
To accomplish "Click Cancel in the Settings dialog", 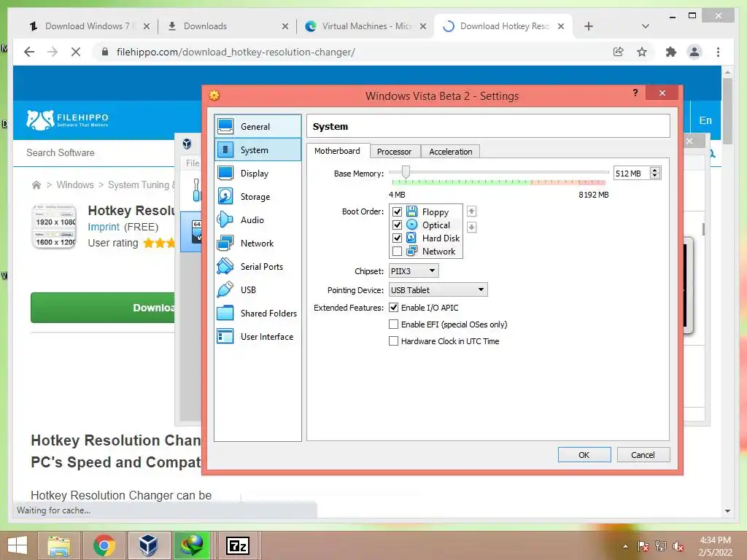I will tap(643, 455).
